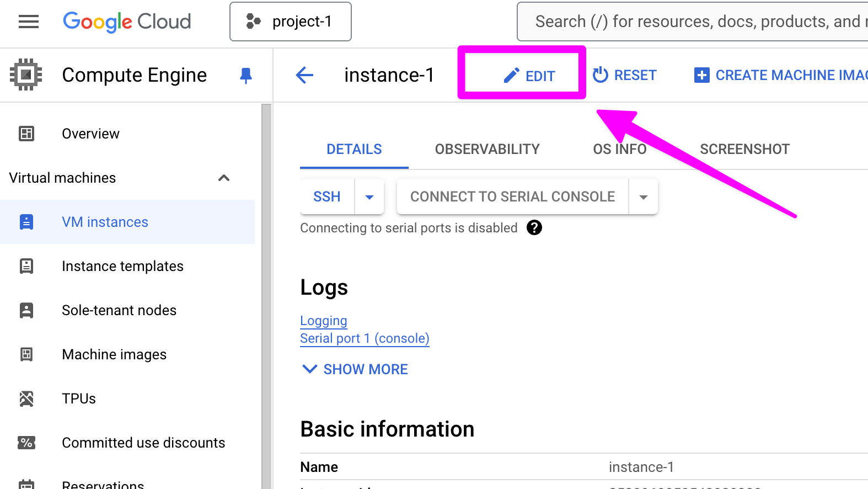Click the serial ports help icon
868x489 pixels.
534,227
